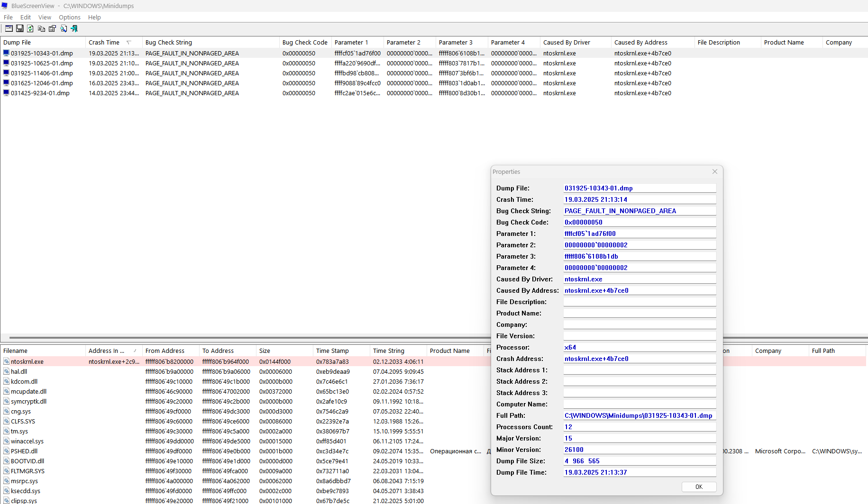Click the Save Selected Items floppy icon
This screenshot has height=504, width=868.
20,29
